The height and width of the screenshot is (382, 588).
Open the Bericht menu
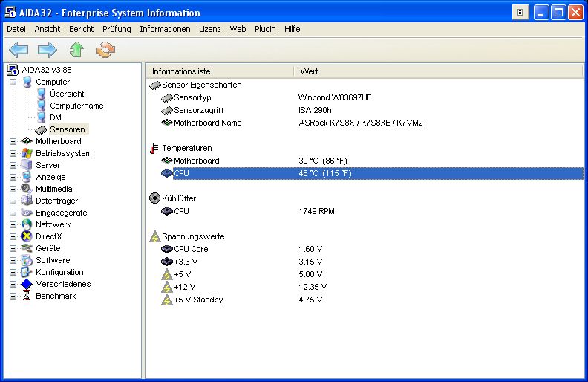pyautogui.click(x=82, y=29)
